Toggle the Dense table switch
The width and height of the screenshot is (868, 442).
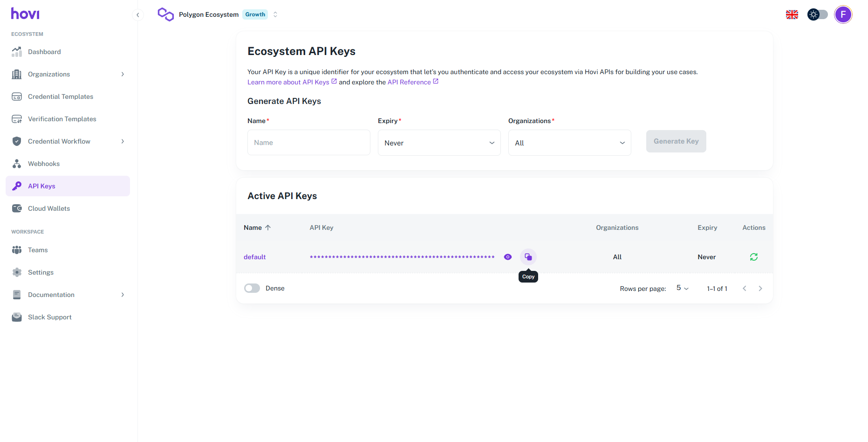coord(252,288)
